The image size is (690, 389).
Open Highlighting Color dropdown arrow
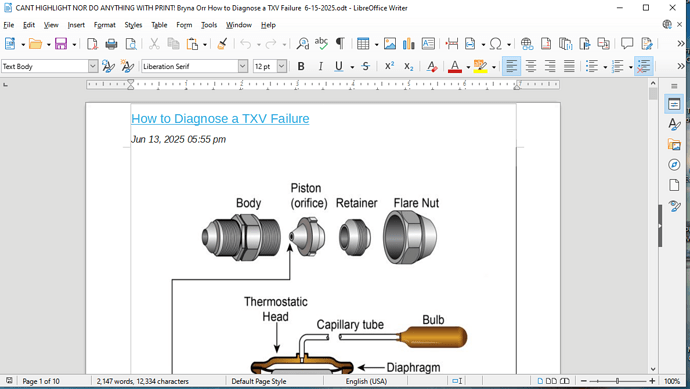pos(494,67)
